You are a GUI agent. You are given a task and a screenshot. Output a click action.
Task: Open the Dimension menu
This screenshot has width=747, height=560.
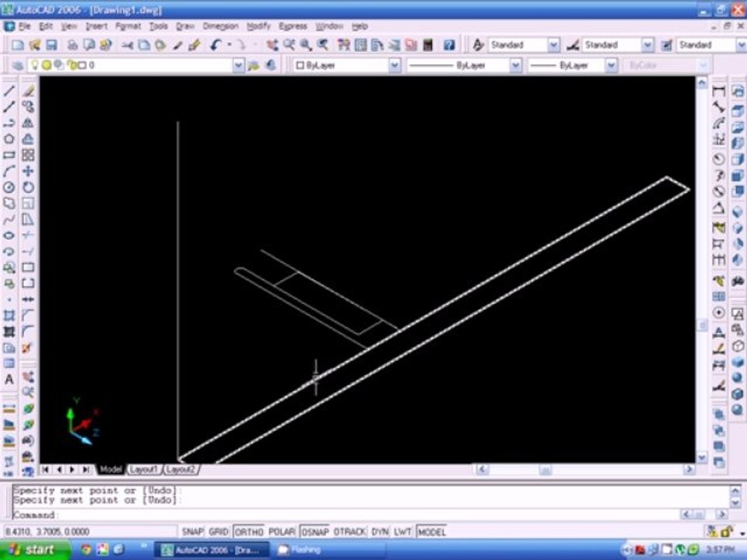pos(220,26)
